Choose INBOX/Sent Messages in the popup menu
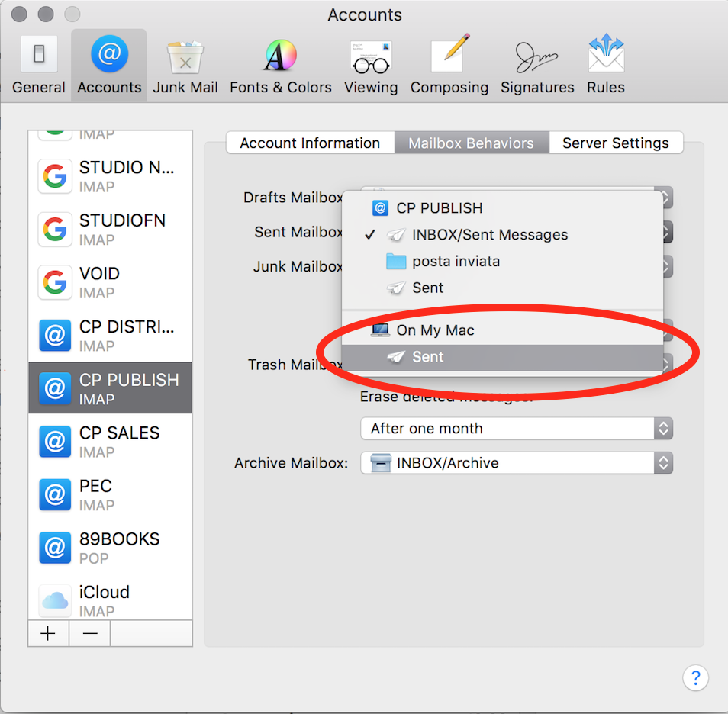Screen dimensions: 728x714 pos(502,235)
